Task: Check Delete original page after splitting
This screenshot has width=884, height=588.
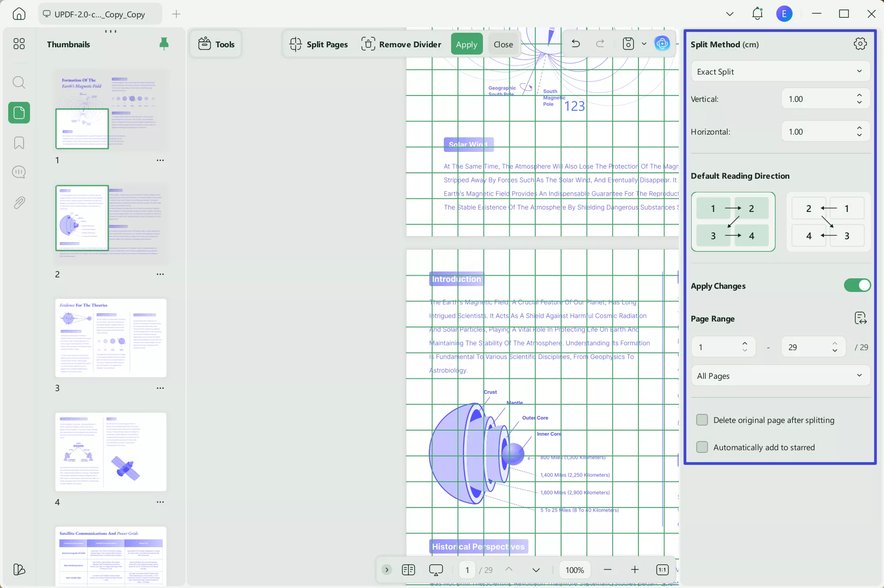Action: (x=702, y=420)
